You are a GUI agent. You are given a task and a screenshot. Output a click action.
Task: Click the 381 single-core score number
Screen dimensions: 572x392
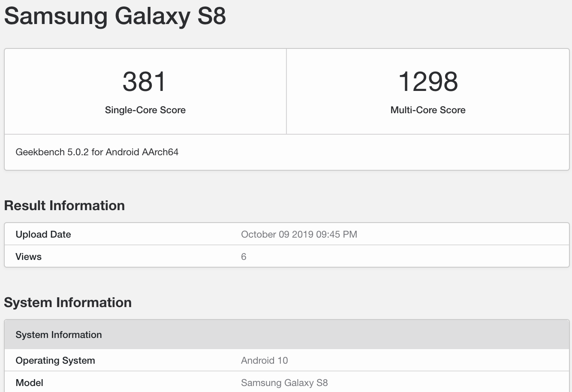(x=145, y=81)
